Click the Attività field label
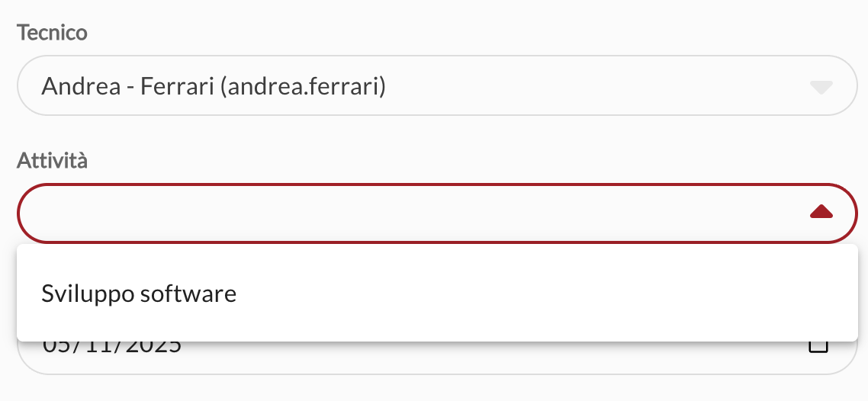This screenshot has height=401, width=868. (53, 160)
